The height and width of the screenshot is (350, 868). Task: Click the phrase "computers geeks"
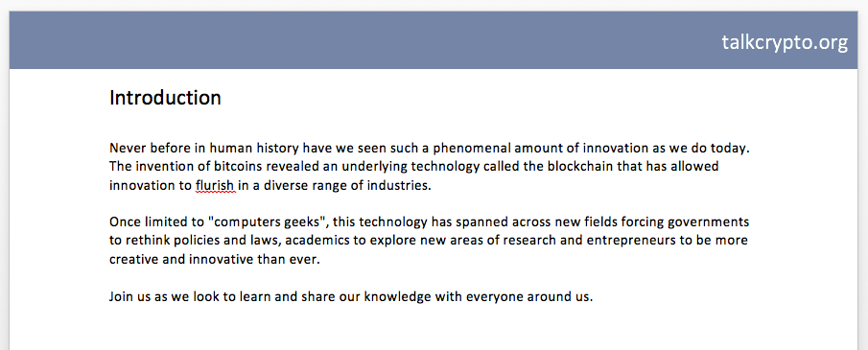[x=268, y=222]
